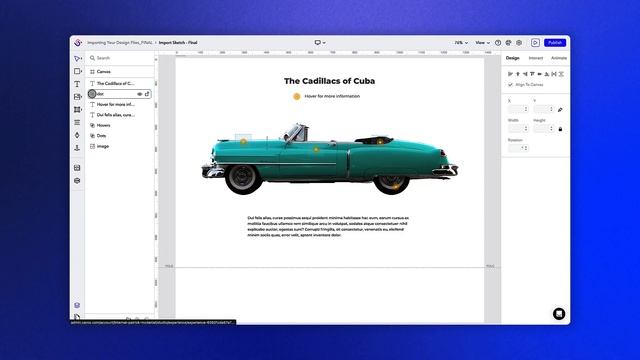Select the Dots group layer

[120, 136]
